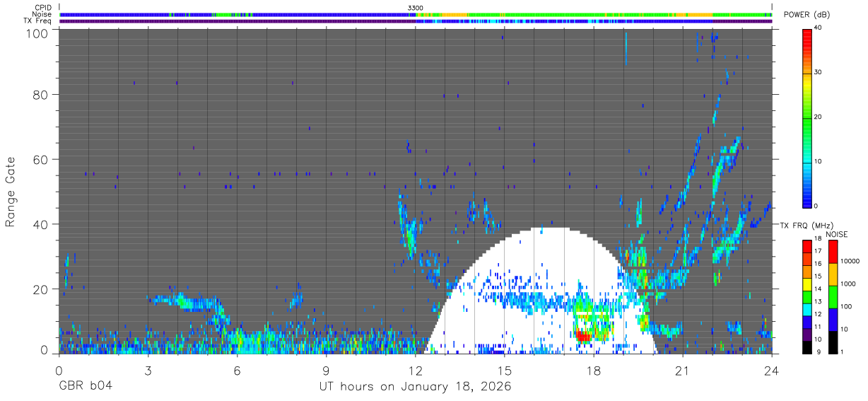Click the red high-power echo near 17.5 UT
The width and height of the screenshot is (868, 401).
(x=583, y=336)
